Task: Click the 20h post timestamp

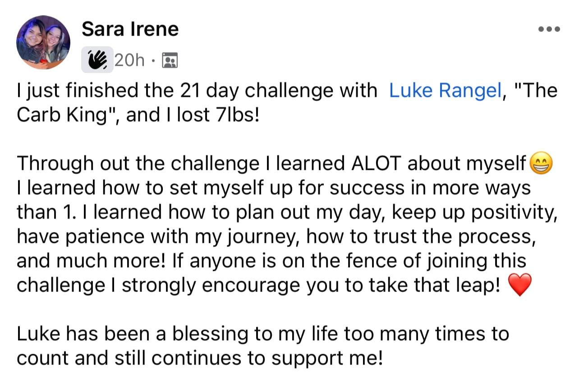Action: coord(130,60)
